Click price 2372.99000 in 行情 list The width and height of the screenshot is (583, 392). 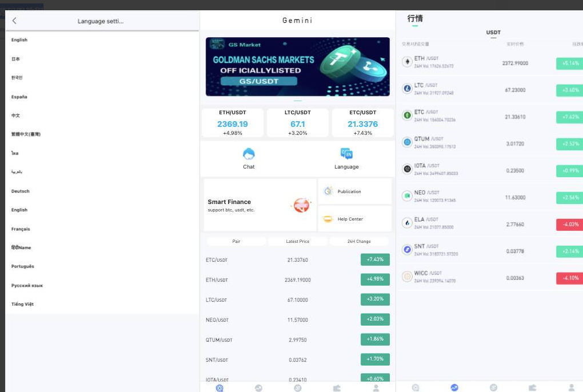point(515,63)
